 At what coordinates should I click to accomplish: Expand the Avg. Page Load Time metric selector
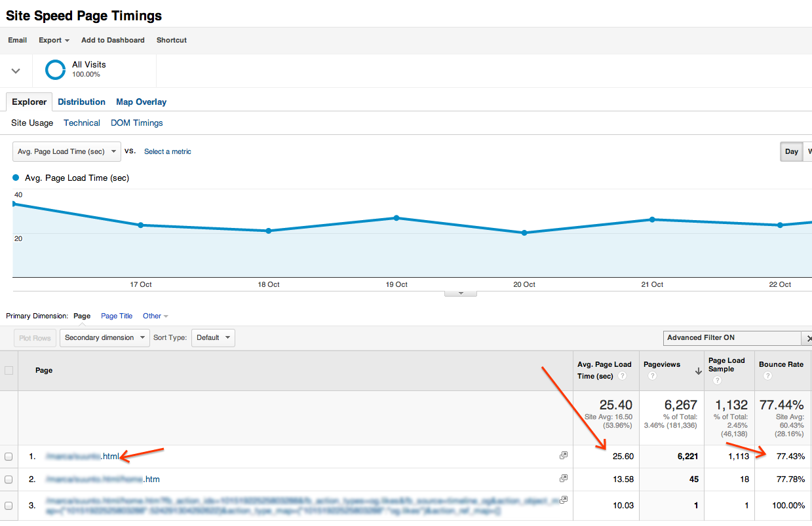(67, 151)
